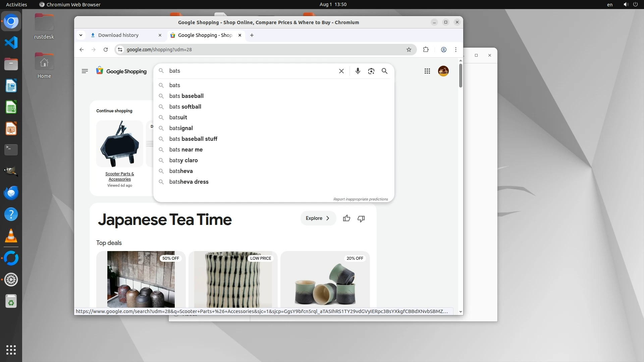
Task: Open Scooter Parts & Accessories link
Action: pos(119,176)
